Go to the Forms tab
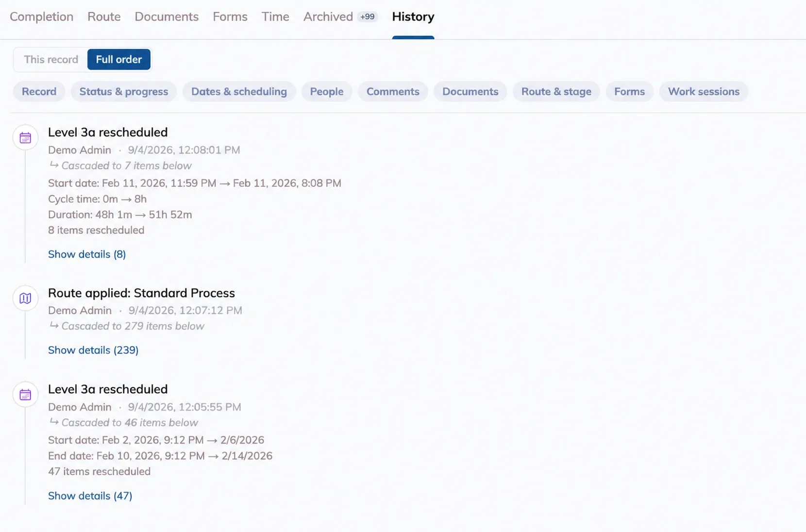Screen dimensions: 806x532 [230, 17]
